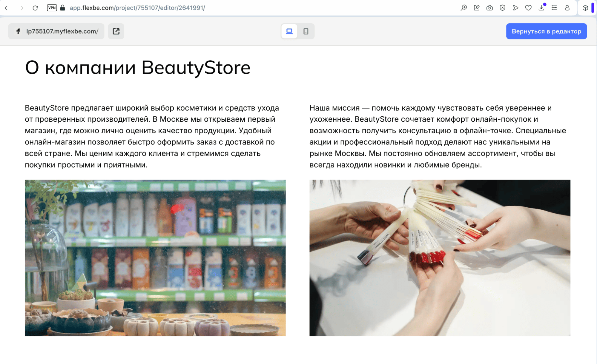The height and width of the screenshot is (364, 597).
Task: Click the lp755107.myflexbe.com site address button
Action: 56,31
